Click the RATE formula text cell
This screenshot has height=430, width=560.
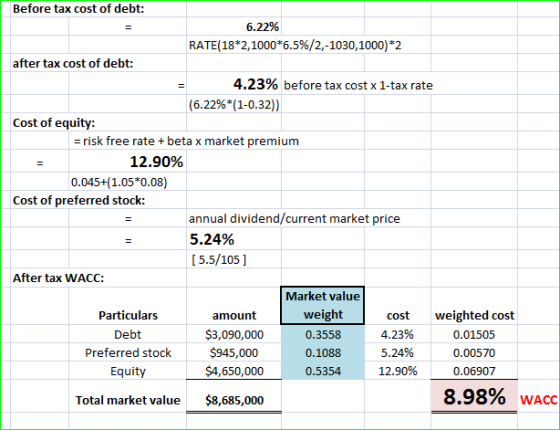click(295, 45)
